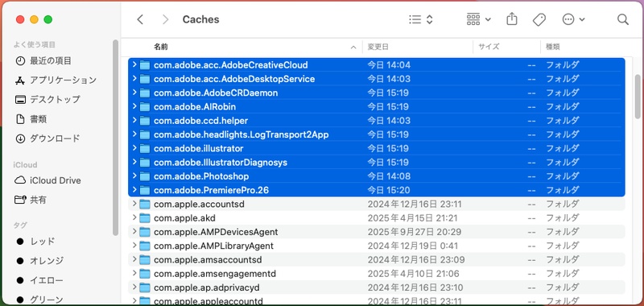Open the list view switcher
The width and height of the screenshot is (644, 306).
click(421, 19)
